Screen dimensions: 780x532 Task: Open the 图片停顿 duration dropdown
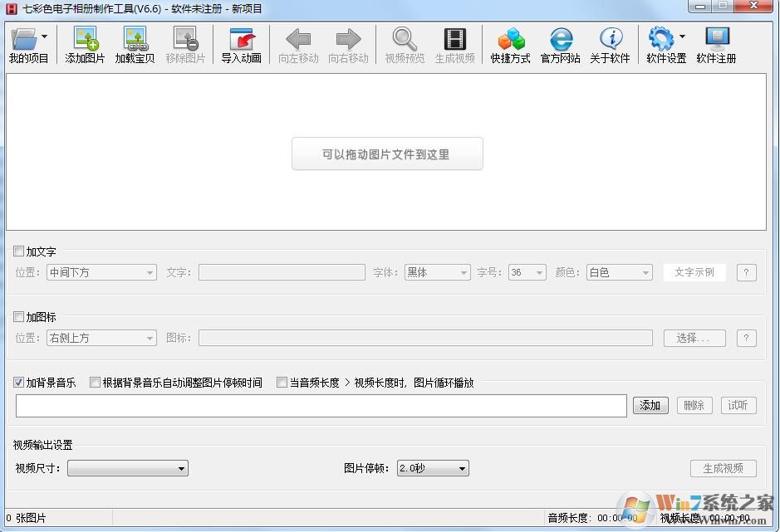coord(432,468)
